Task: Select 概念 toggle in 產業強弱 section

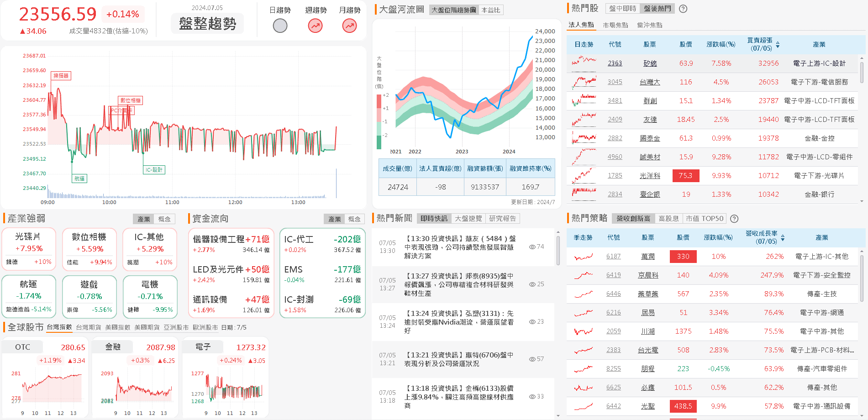Action: coord(164,219)
